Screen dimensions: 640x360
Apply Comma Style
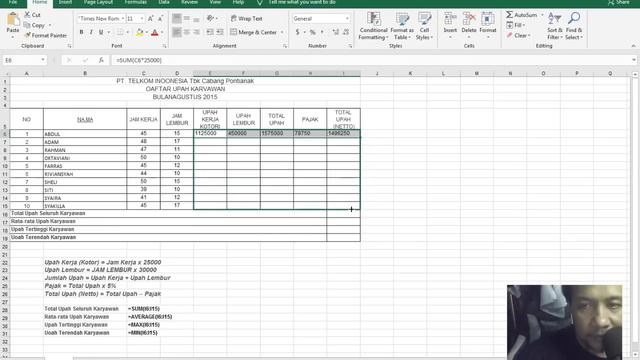pyautogui.click(x=322, y=32)
